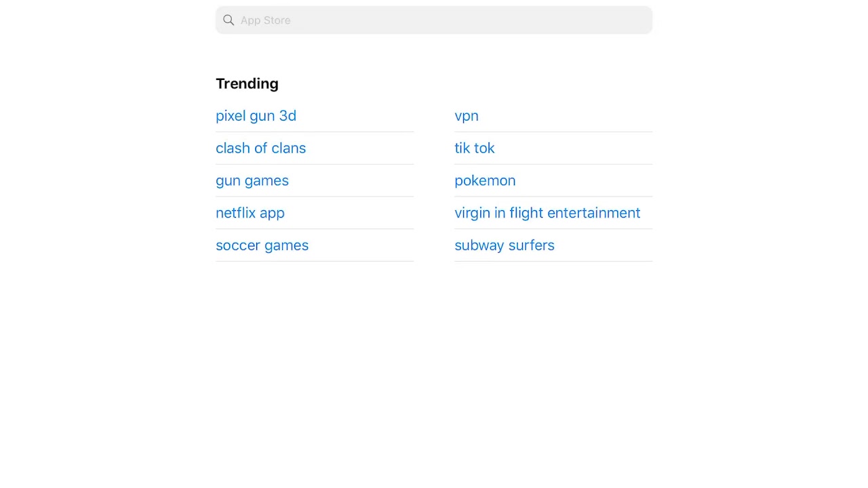
Task: Tap the subway surfers trending link
Action: pyautogui.click(x=504, y=245)
